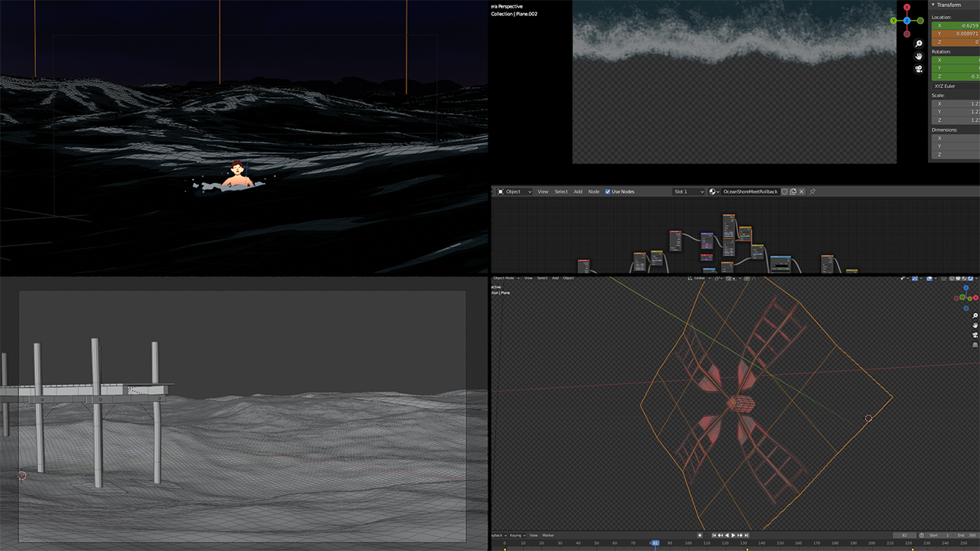Toggle gizmos visibility in the viewport header

(x=915, y=279)
